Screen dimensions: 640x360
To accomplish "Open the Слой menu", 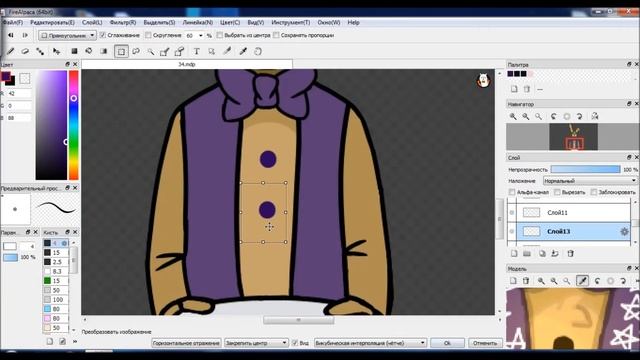I will coord(92,22).
